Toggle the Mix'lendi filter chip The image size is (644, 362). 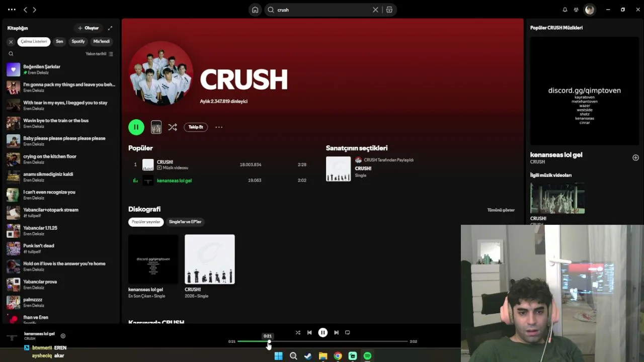point(101,42)
